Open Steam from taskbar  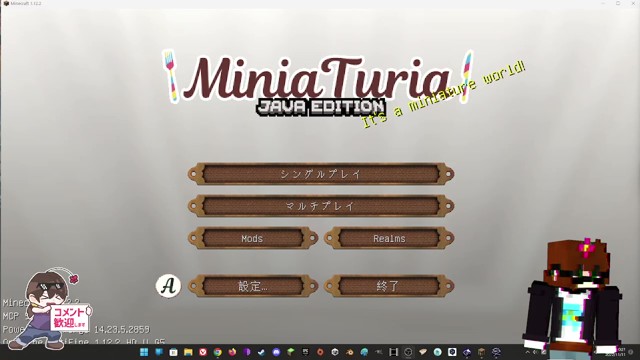[262, 352]
